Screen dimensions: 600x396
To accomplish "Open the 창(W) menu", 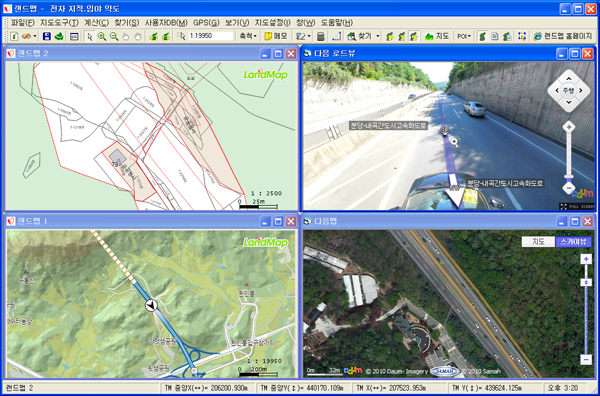I will click(x=305, y=23).
